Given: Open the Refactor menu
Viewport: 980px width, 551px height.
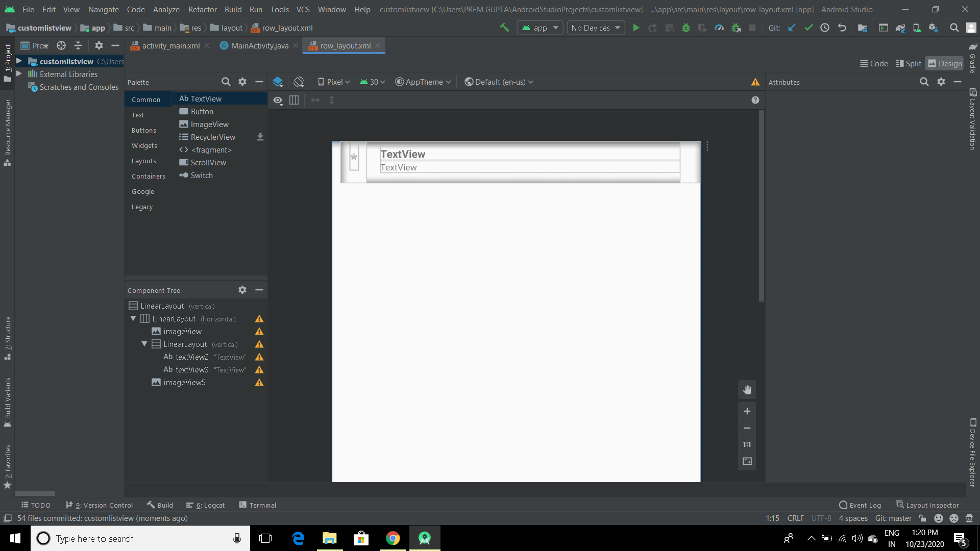Looking at the screenshot, I should (202, 9).
